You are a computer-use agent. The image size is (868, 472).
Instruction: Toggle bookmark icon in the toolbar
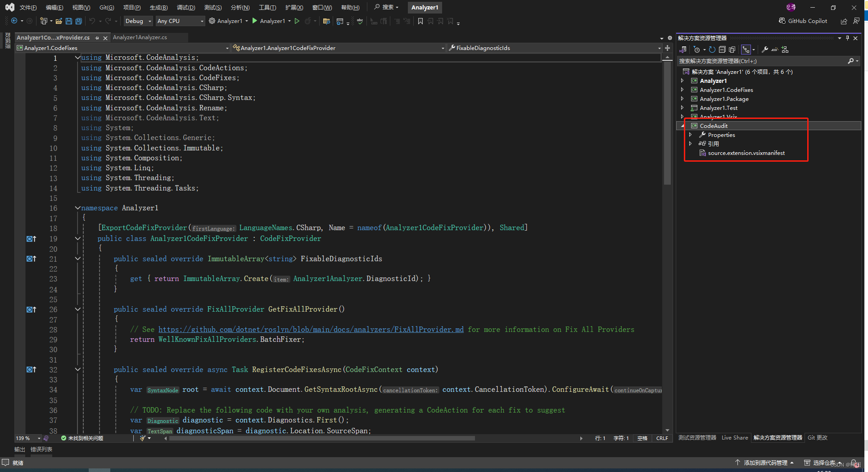[420, 21]
